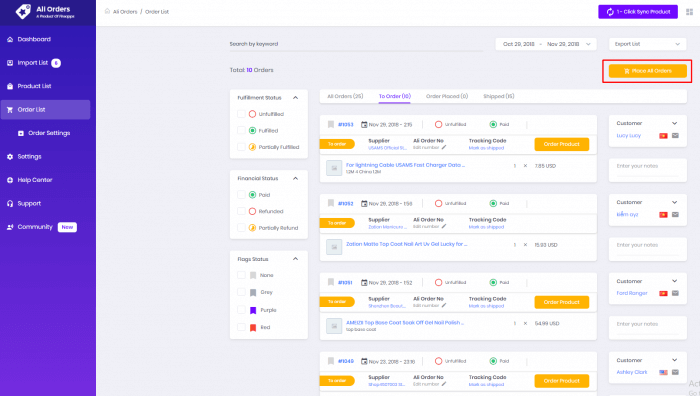Expand customer kiểm oyz card chevron

pos(675,202)
